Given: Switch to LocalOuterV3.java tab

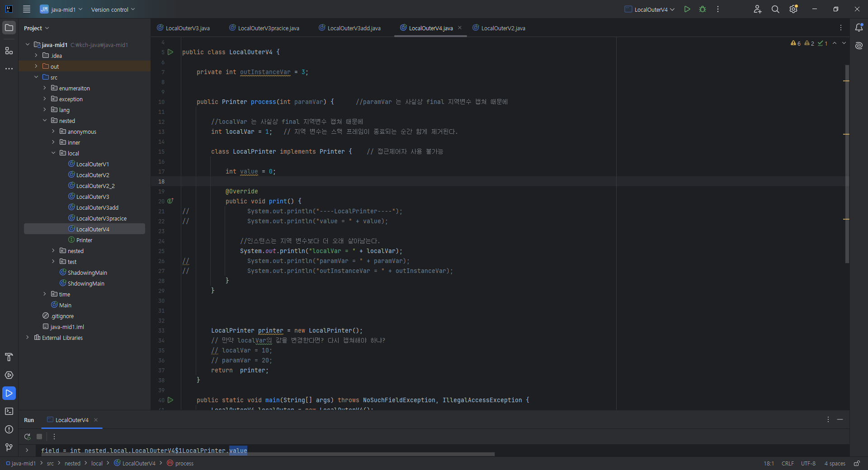Looking at the screenshot, I should (184, 28).
